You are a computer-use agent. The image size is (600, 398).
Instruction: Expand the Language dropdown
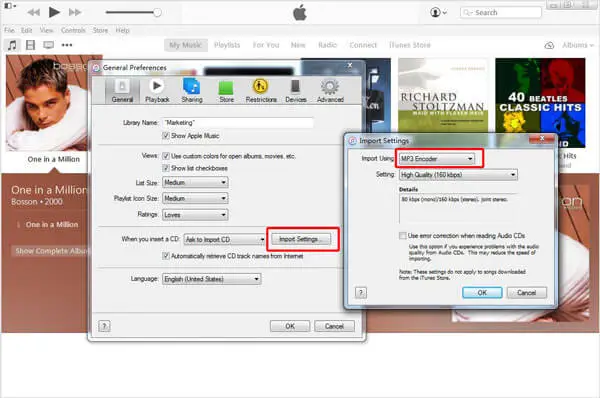[x=212, y=279]
